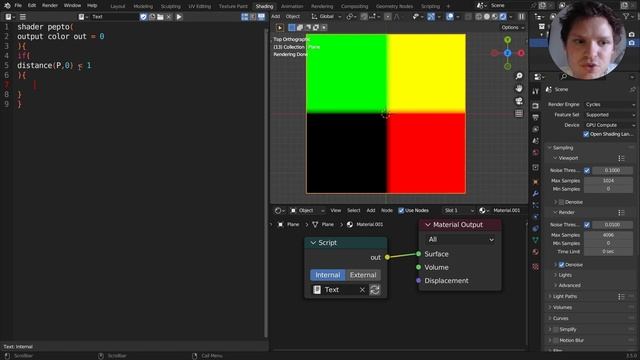The height and width of the screenshot is (360, 640).
Task: Open the Material Output All dropdown
Action: (x=460, y=240)
